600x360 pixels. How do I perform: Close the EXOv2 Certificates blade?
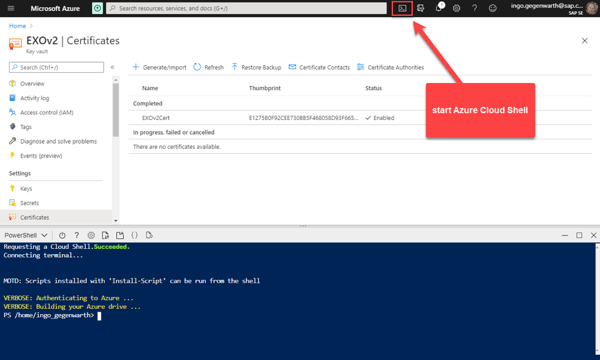584,41
